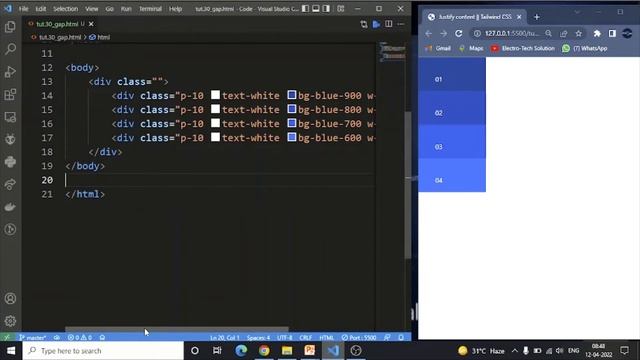Open editor More Actions ellipsis menu
Viewport: 640px width, 360px height.
click(401, 24)
